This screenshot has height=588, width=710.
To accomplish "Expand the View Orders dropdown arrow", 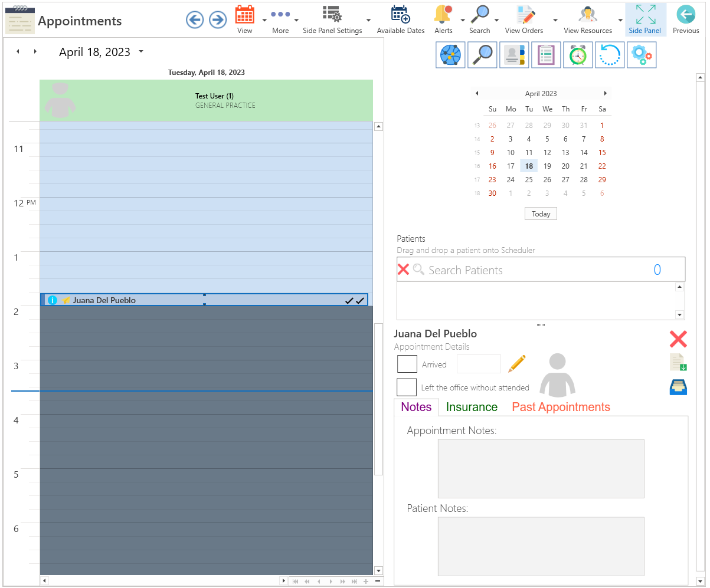I will point(555,20).
